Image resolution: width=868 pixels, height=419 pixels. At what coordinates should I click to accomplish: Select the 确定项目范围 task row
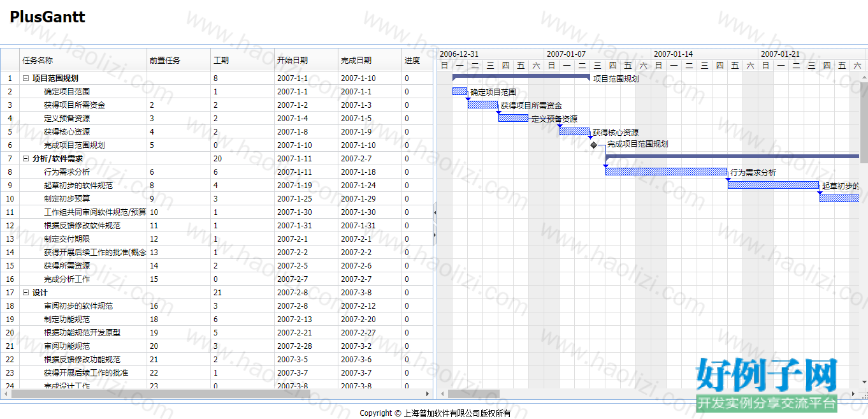pos(217,91)
